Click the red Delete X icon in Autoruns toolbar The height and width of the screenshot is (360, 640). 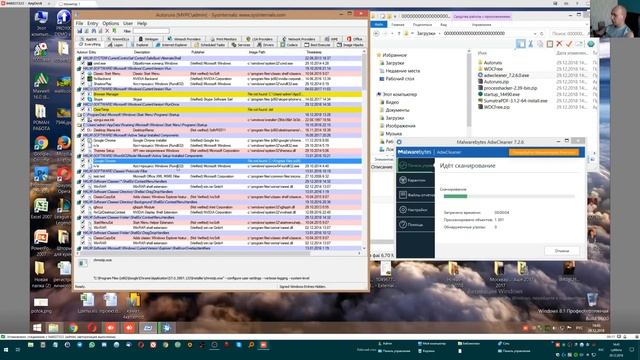[x=107, y=31]
